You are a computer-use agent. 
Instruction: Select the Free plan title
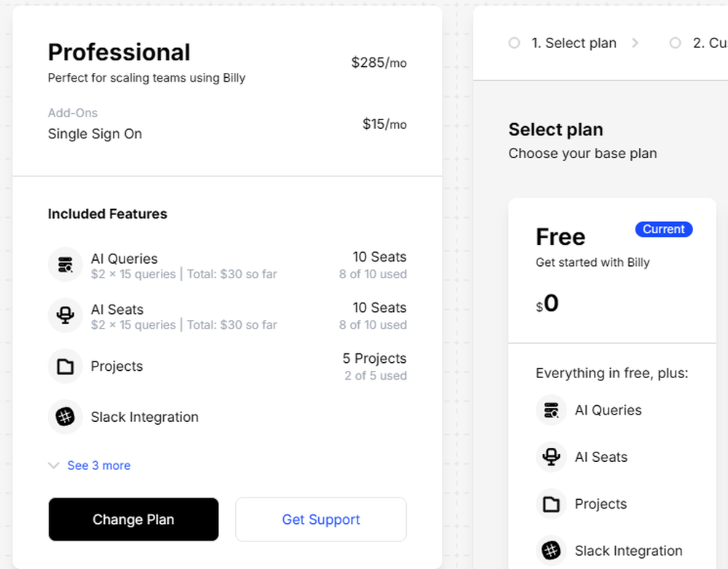pos(561,237)
